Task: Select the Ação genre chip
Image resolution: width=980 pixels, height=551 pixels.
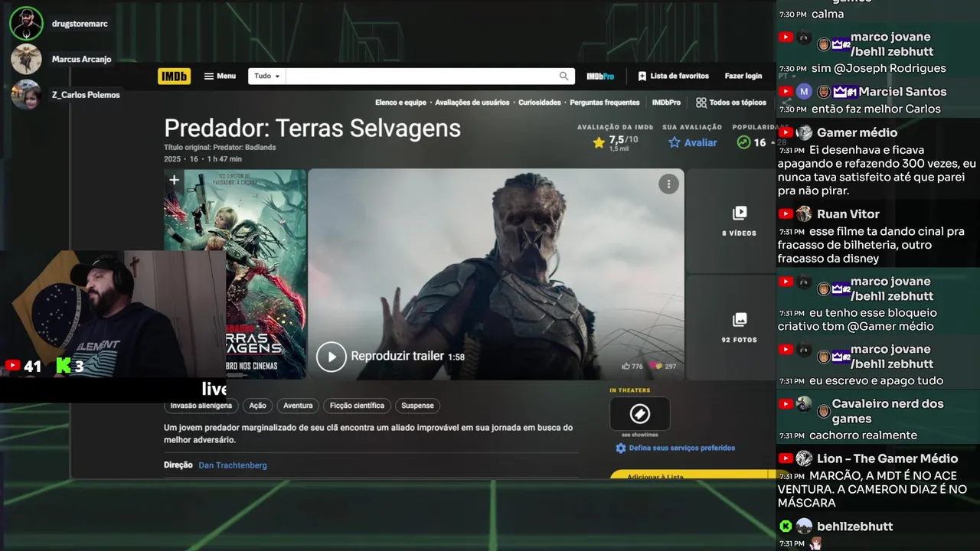Action: coord(258,406)
